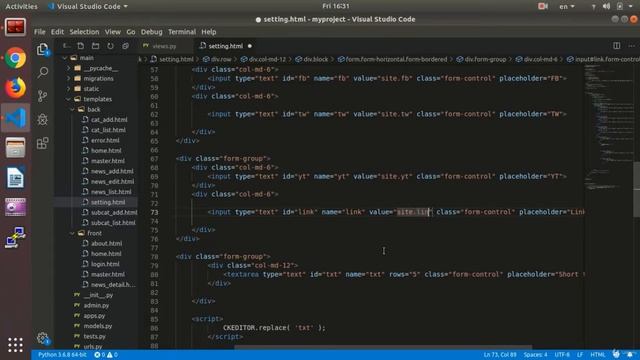Click Collapse Folders icon in explorer toolbar
This screenshot has width=640, height=360.
tap(125, 46)
